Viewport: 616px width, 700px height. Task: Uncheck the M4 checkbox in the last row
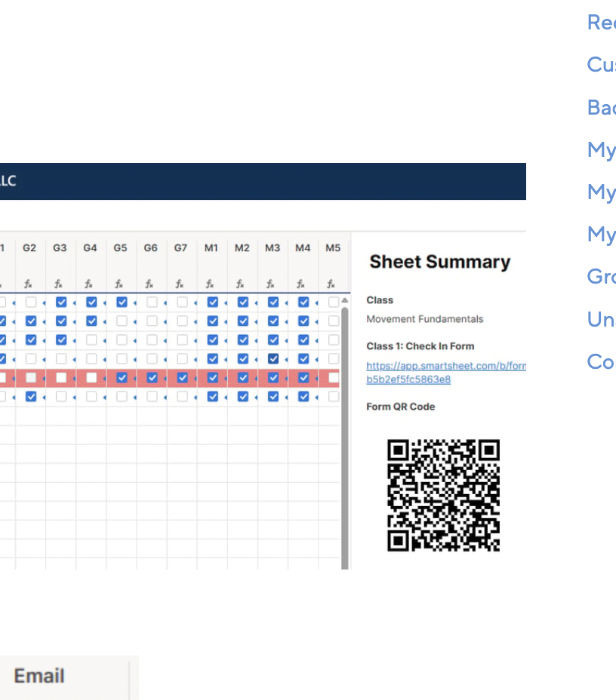click(x=303, y=397)
